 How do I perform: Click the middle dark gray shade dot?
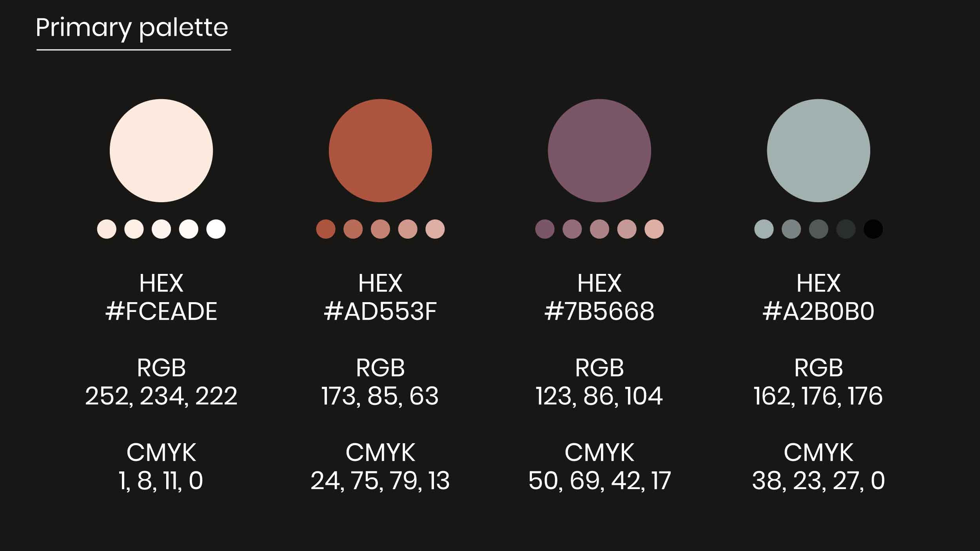click(x=818, y=229)
